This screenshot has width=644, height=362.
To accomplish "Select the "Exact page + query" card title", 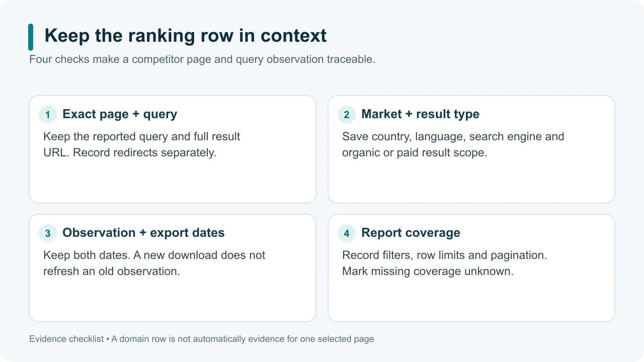I will (120, 114).
